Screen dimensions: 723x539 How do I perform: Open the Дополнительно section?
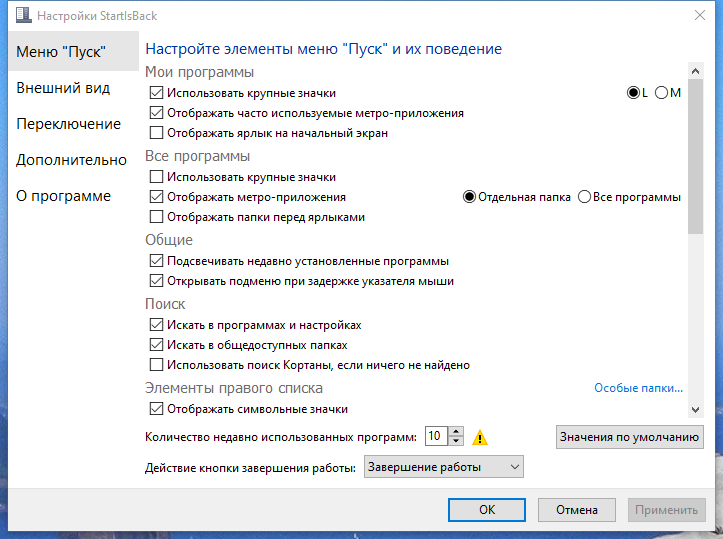(71, 160)
